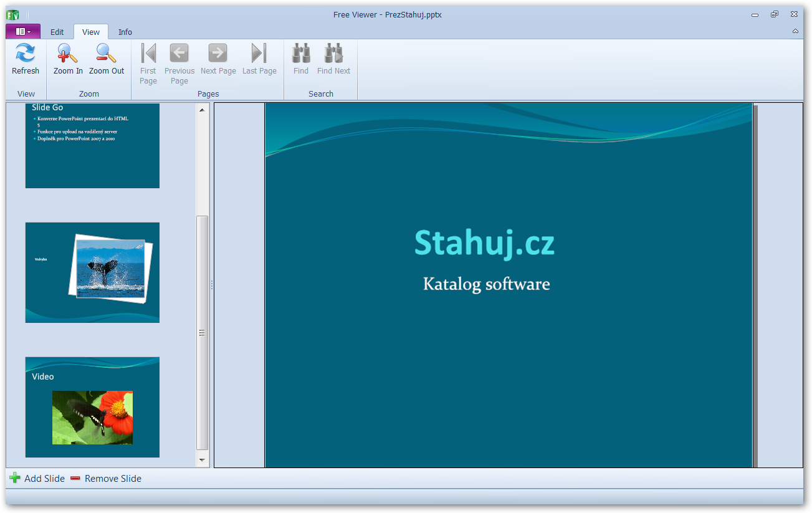812x513 pixels.
Task: Click Add Slide button
Action: 37,478
